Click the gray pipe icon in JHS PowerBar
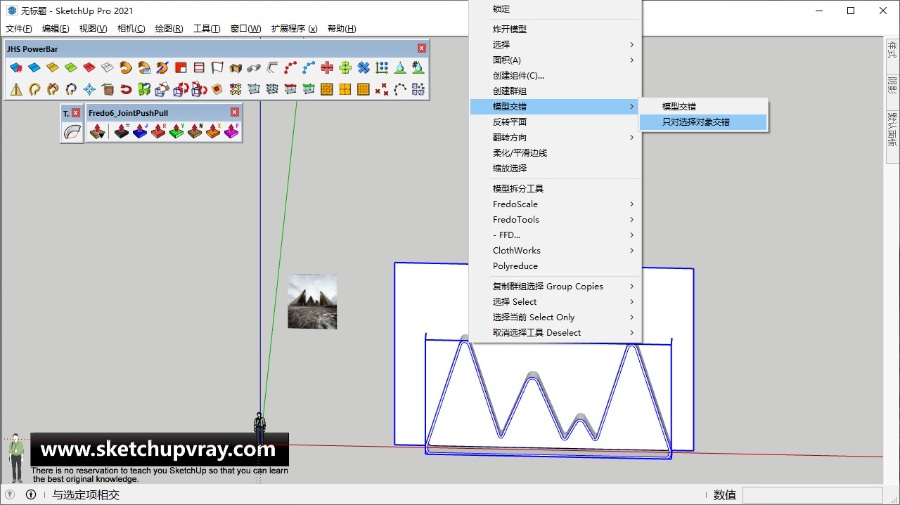The width and height of the screenshot is (900, 505). tap(254, 68)
